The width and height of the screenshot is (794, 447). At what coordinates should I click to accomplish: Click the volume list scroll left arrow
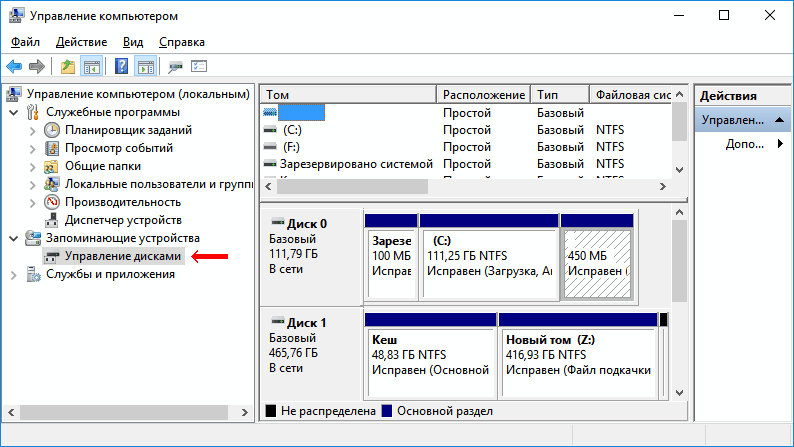point(268,187)
